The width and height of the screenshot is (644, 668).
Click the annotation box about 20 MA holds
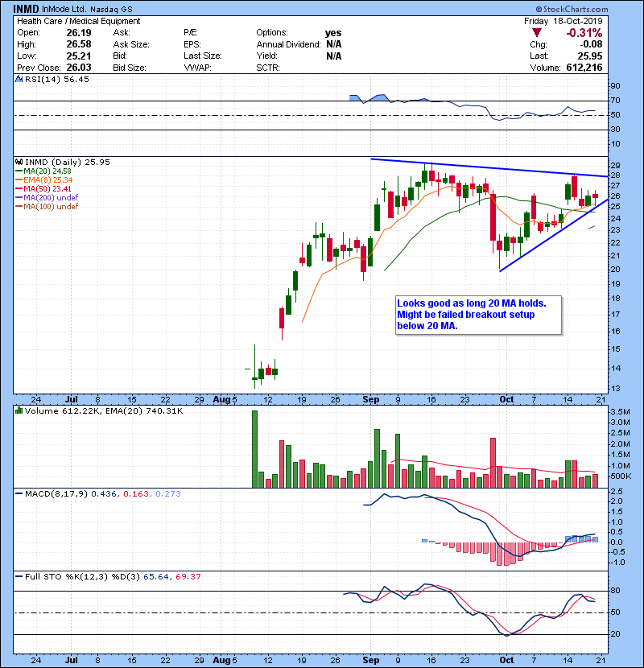(x=478, y=315)
